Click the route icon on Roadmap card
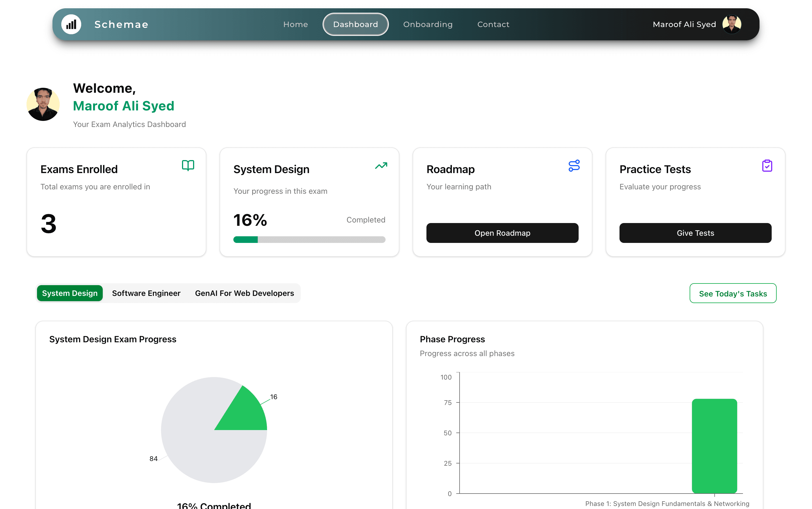 (574, 166)
